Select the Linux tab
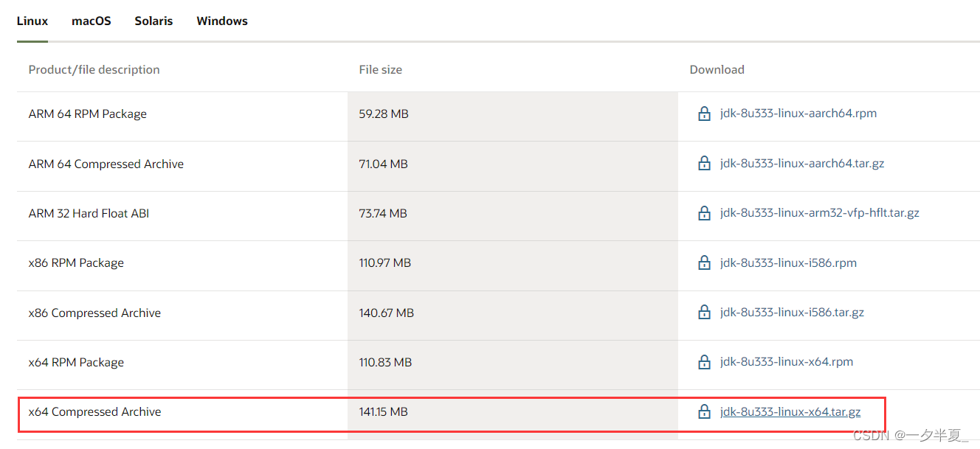 [32, 21]
